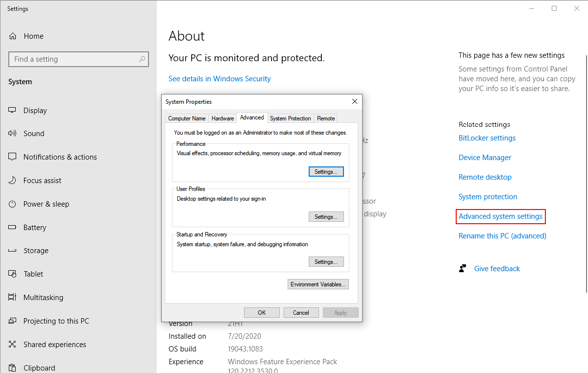Select the System Protection tab
This screenshot has width=588, height=373.
[290, 118]
